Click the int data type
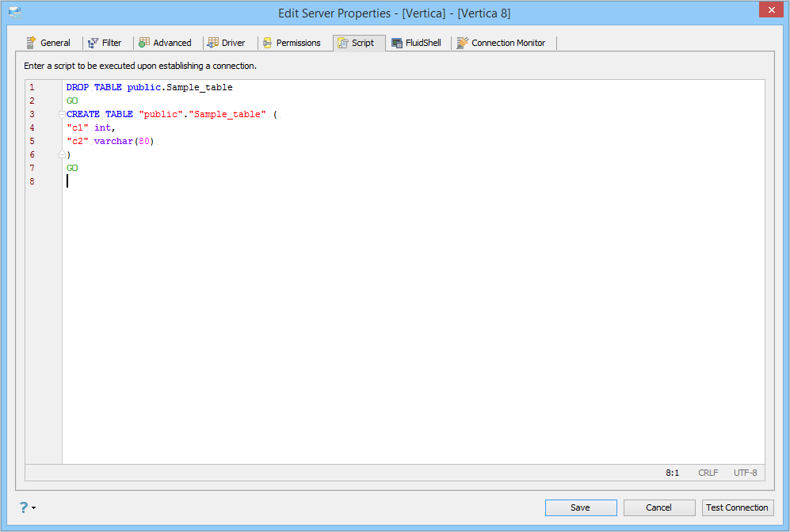Viewport: 790px width, 532px height. (102, 127)
